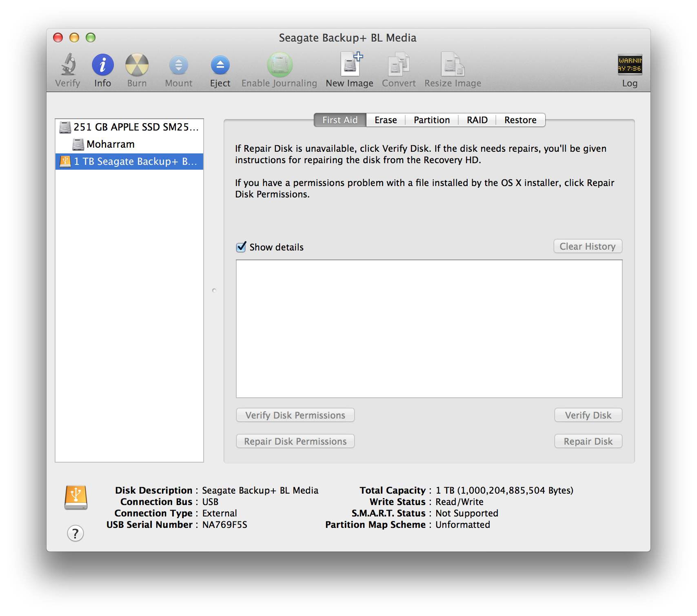Switch to the Erase tab
The height and width of the screenshot is (616, 697).
tap(386, 120)
